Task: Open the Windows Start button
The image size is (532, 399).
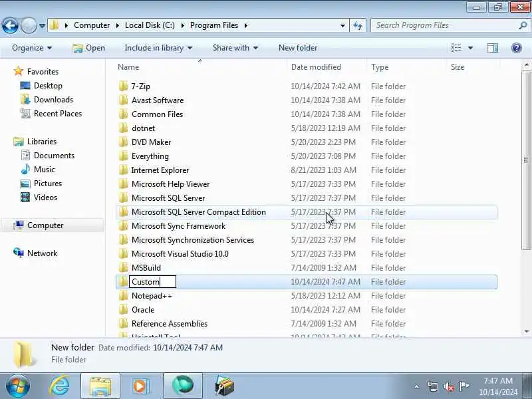Action: (x=18, y=386)
